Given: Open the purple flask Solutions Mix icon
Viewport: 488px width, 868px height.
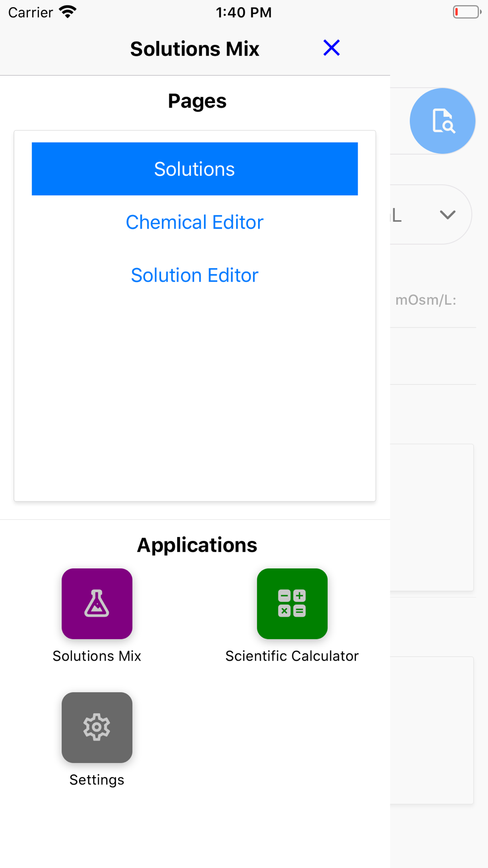Looking at the screenshot, I should pos(97,603).
